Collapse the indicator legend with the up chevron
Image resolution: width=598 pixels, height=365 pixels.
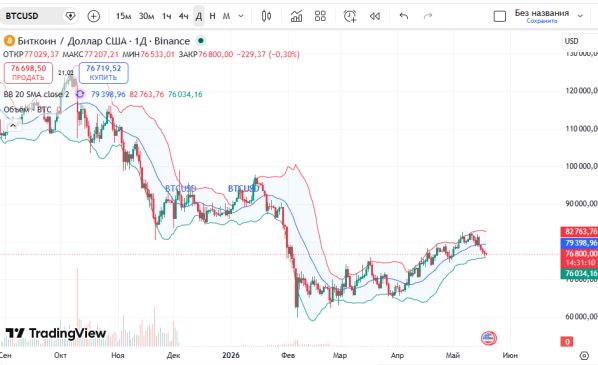[x=13, y=125]
